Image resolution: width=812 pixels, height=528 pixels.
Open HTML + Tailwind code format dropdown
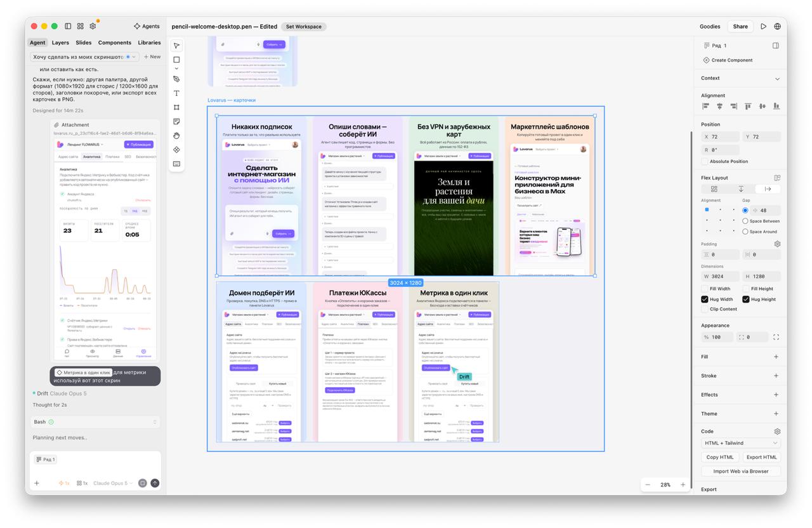pyautogui.click(x=741, y=443)
